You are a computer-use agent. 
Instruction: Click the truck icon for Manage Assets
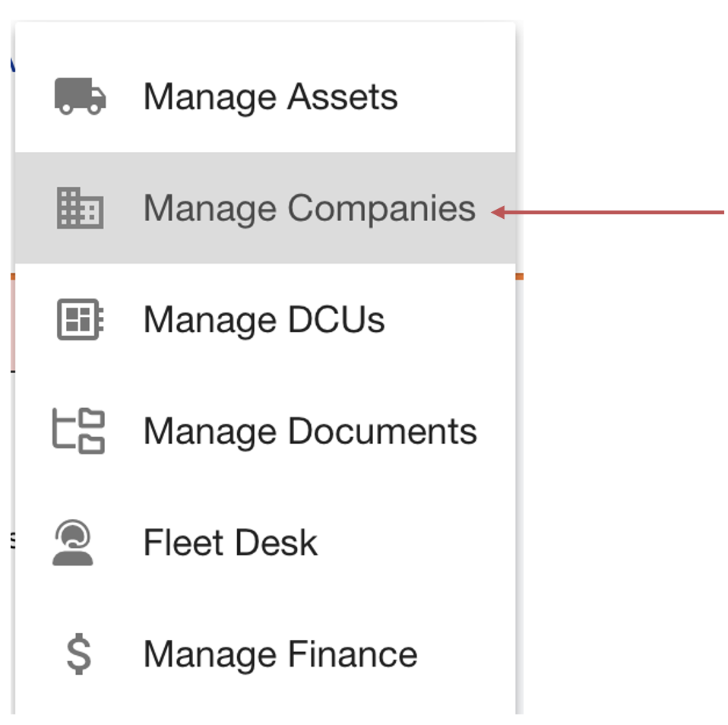(80, 97)
